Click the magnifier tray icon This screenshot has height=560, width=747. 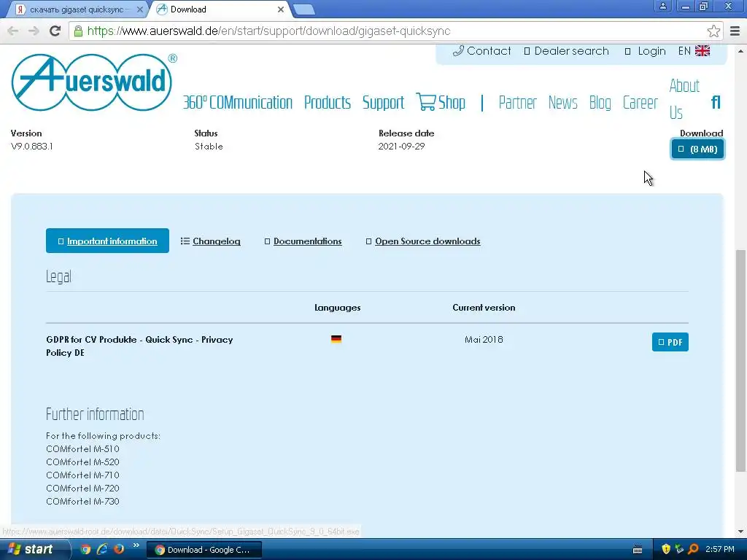[693, 549]
